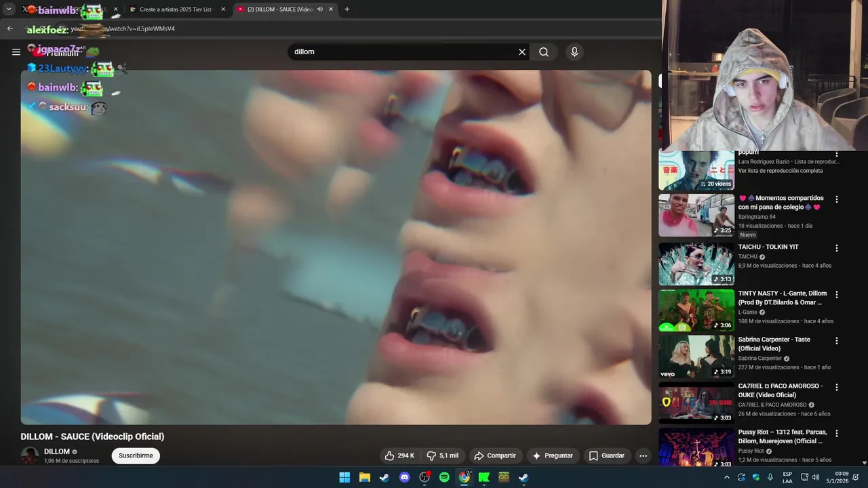Open options menu for TAICHU - TOLKIN YIT
868x488 pixels.
836,248
